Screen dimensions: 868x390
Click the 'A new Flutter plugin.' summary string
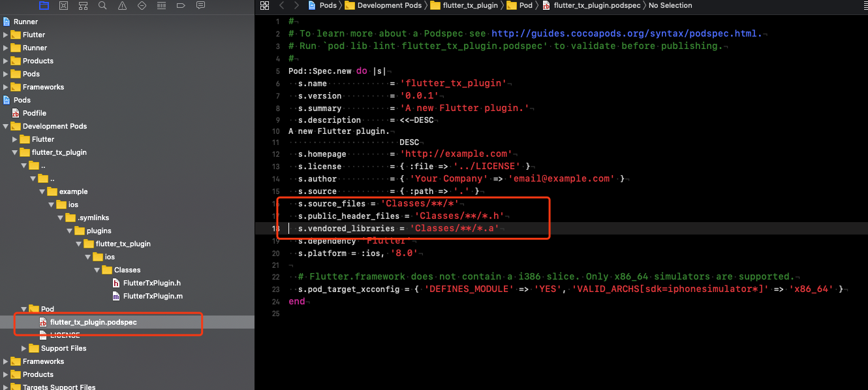point(464,108)
